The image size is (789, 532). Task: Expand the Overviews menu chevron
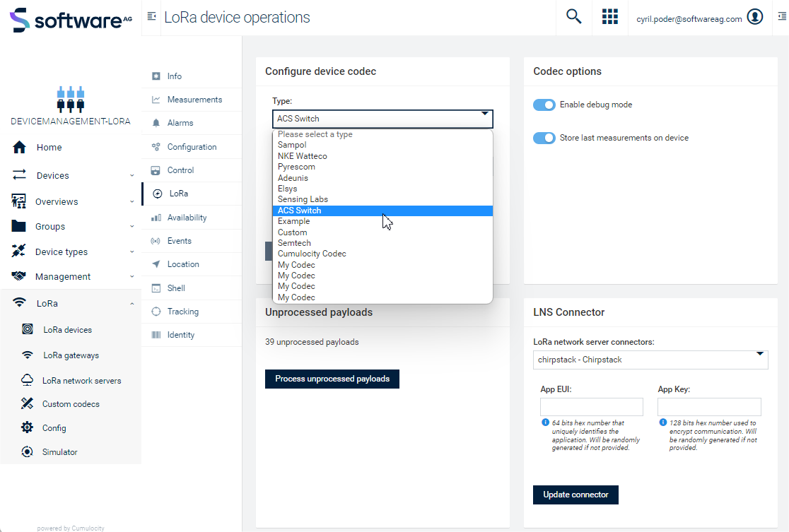point(131,201)
